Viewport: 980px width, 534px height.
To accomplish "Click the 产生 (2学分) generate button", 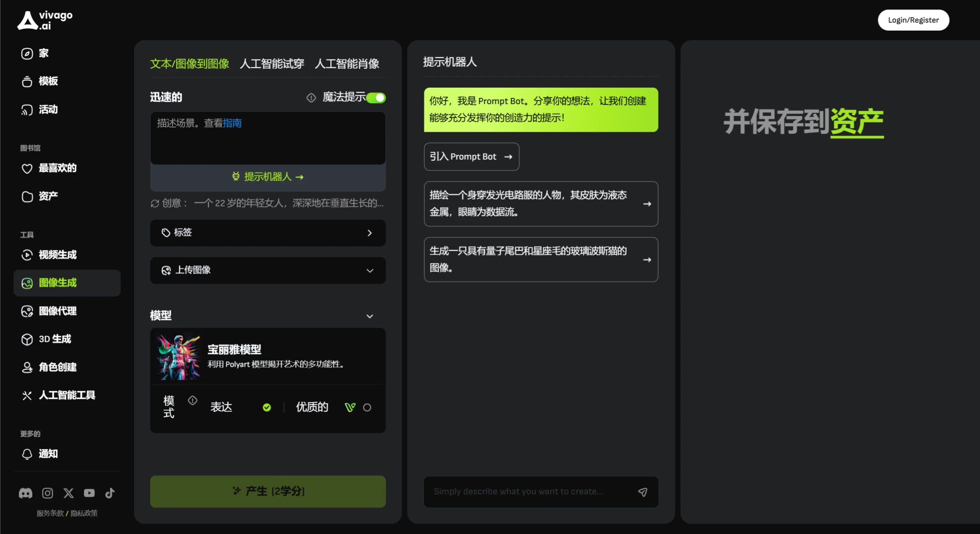I will tap(267, 491).
